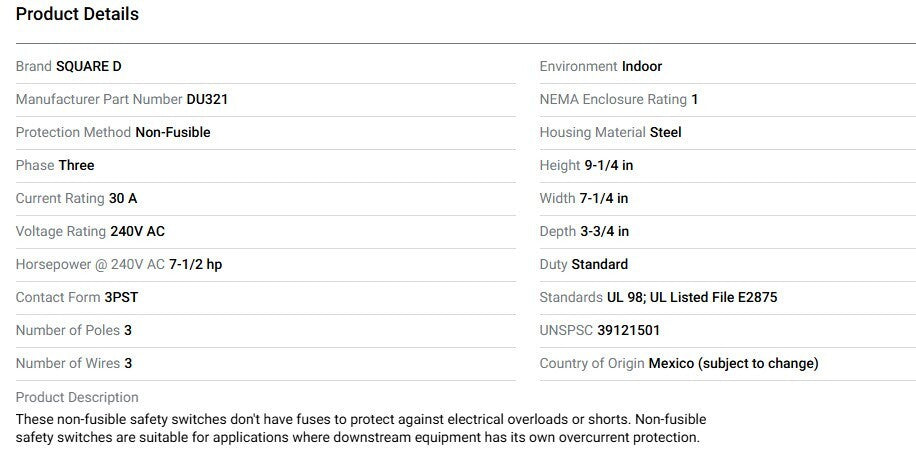Click the NEMA Enclosure Rating row
The height and width of the screenshot is (452, 916).
[x=619, y=99]
